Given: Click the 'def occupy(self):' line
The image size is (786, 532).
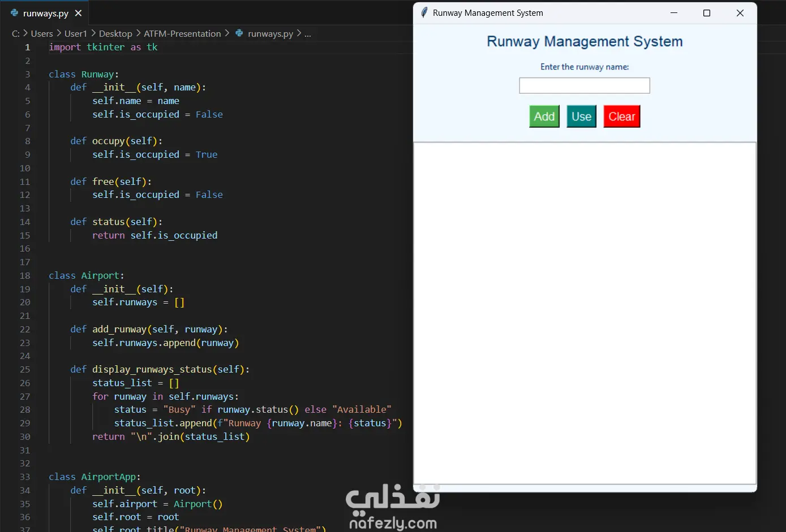Looking at the screenshot, I should [117, 141].
